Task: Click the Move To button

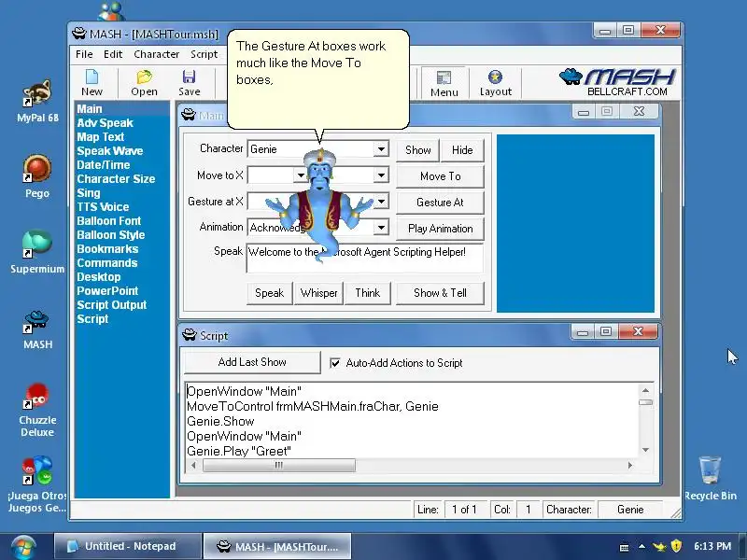Action: [440, 176]
